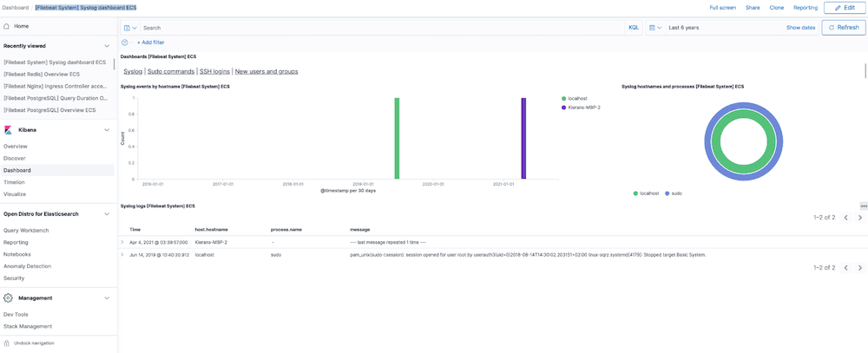This screenshot has height=353, width=868.
Task: Click the purple Kierans-MBP-2 bar
Action: click(x=523, y=138)
